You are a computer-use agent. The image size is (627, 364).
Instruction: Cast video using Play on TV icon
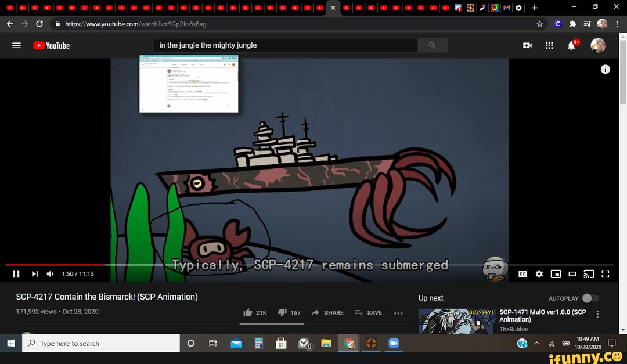click(x=589, y=274)
